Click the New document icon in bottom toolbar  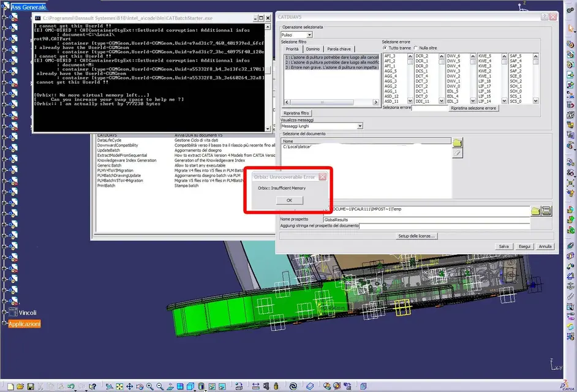(10, 386)
